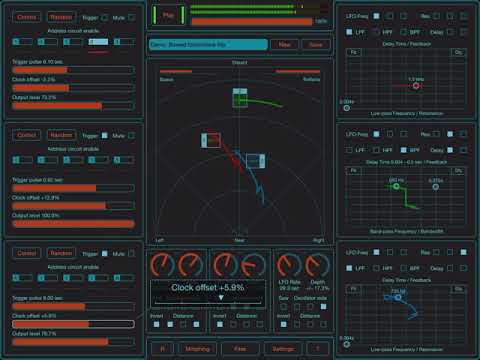The image size is (480, 360).
Task: Toggle the checked Oscillator side checkbox
Action: (323, 307)
